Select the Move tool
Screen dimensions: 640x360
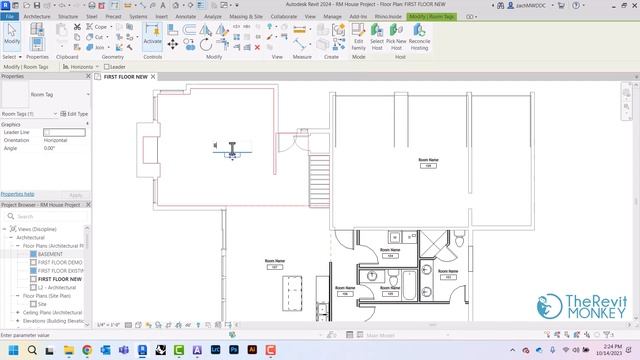coord(173,44)
